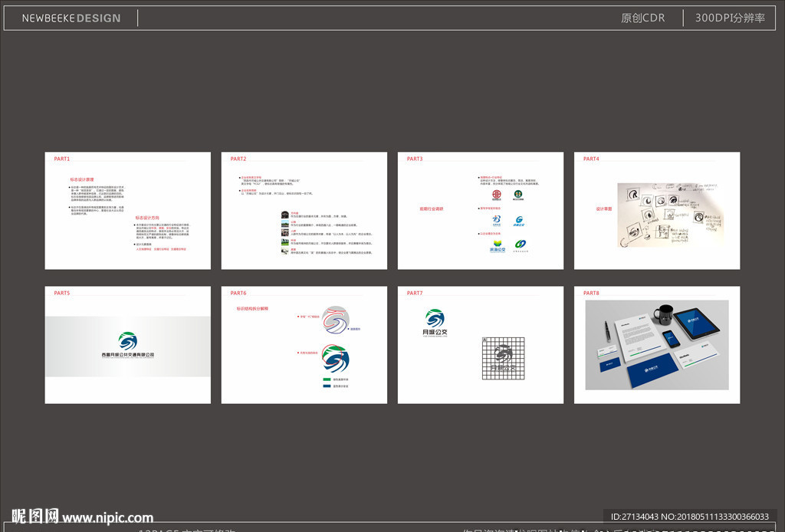Click the 标志设计方向 heading in PART1
The height and width of the screenshot is (532, 785).
tap(147, 218)
